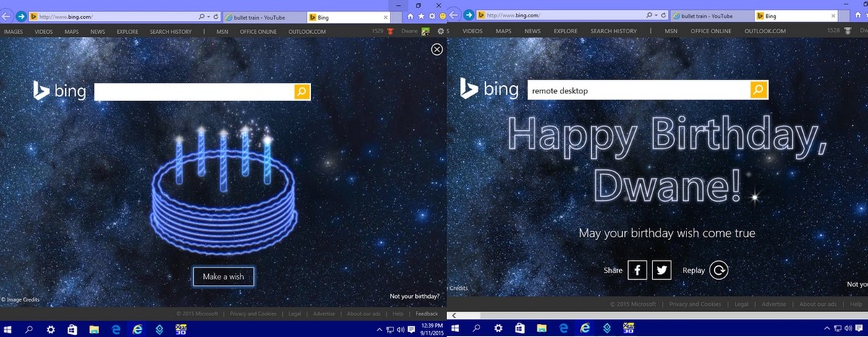Viewport: 868px width, 337px height.
Task: Click the Bing logo in the right window
Action: (489, 88)
